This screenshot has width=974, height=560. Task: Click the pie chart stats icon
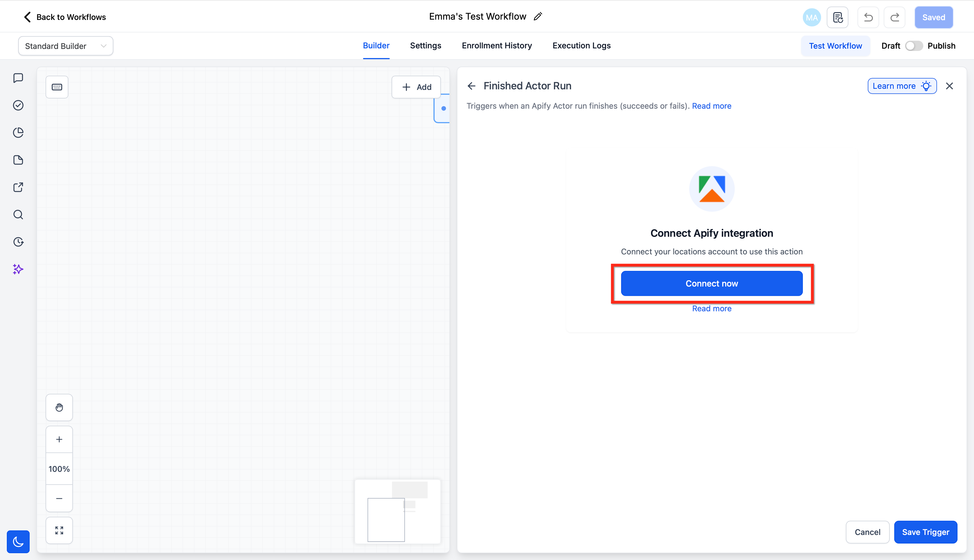pos(18,133)
